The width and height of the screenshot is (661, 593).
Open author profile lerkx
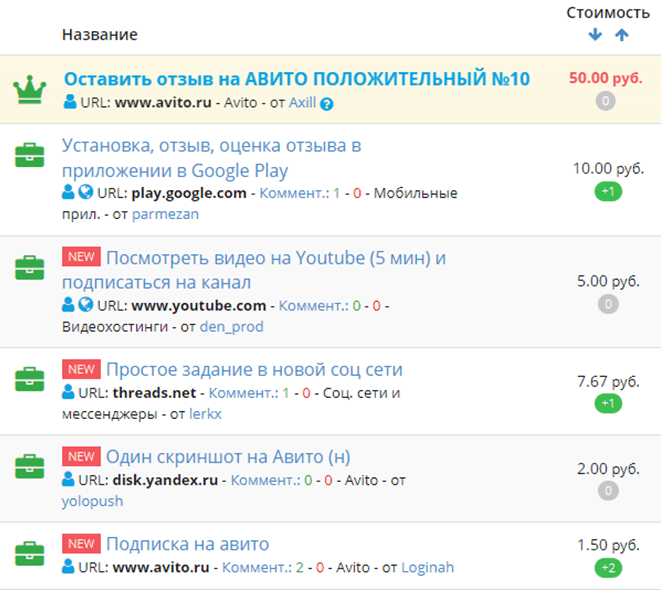pos(205,414)
